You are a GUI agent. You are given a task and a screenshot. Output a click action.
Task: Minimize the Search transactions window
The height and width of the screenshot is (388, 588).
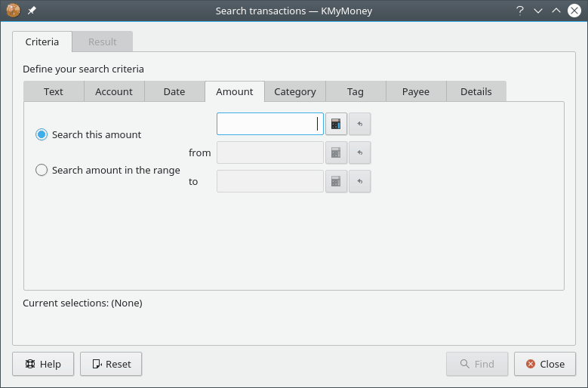pos(538,11)
